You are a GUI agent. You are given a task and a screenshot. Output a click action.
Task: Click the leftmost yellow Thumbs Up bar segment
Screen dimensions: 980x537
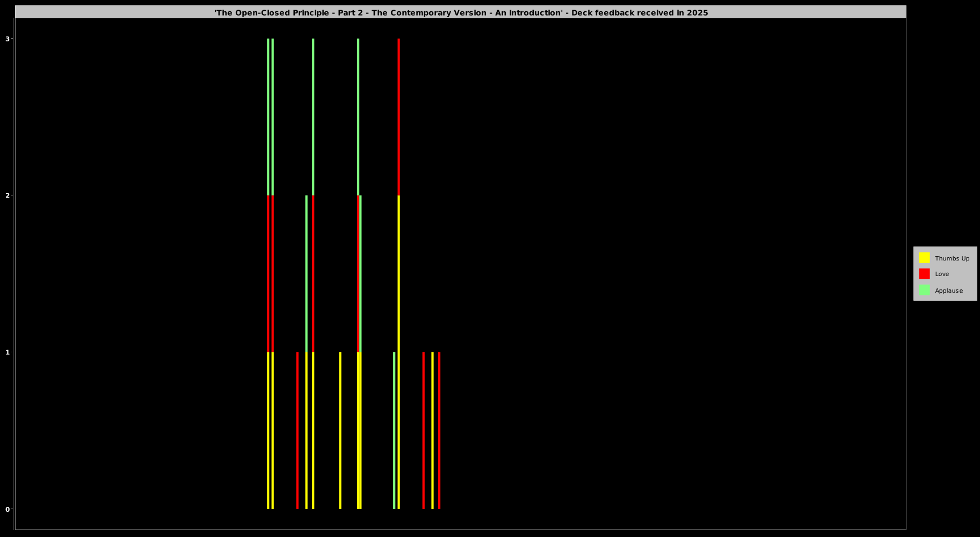tap(268, 430)
